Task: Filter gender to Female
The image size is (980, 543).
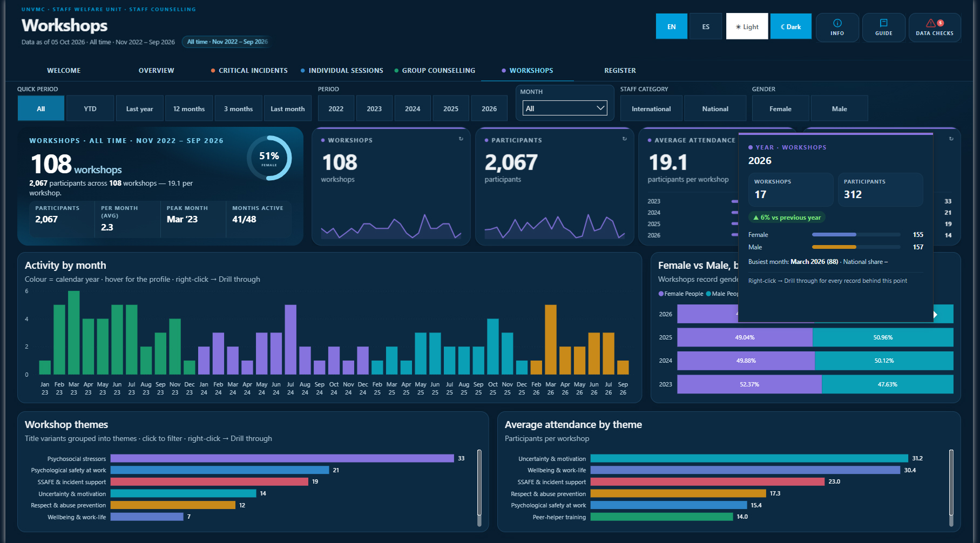Action: [780, 108]
